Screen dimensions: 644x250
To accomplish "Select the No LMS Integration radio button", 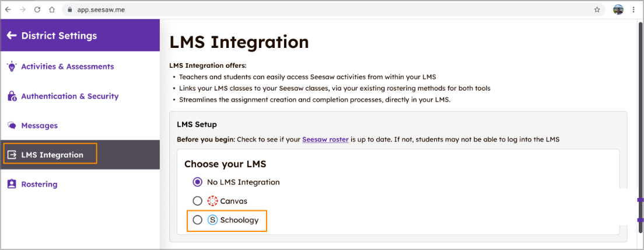I will click(197, 182).
